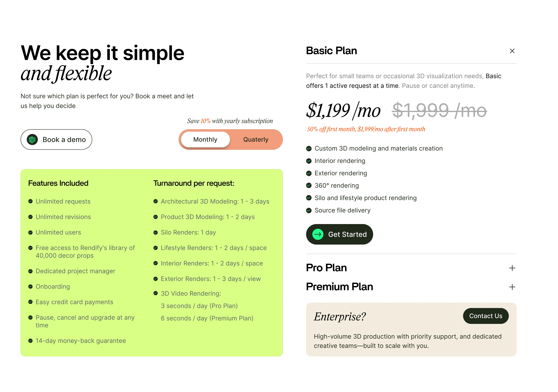Click the Rendify logo icon in Book a demo
The image size is (558, 392).
pos(32,140)
